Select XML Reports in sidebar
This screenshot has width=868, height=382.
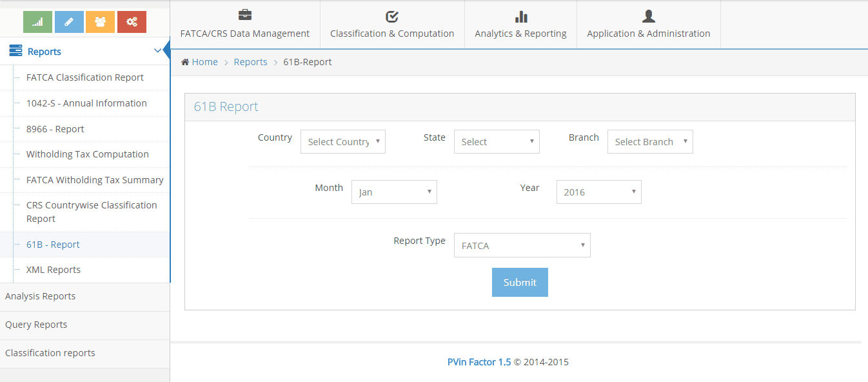53,270
